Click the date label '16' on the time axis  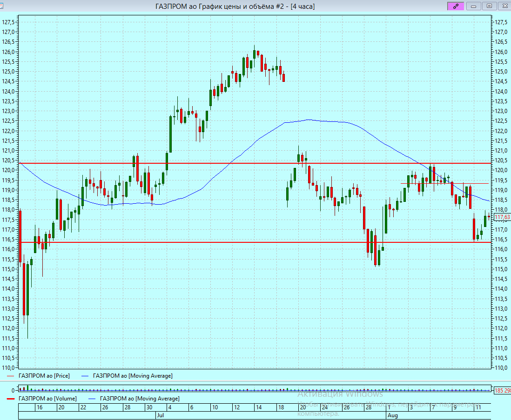point(40,407)
